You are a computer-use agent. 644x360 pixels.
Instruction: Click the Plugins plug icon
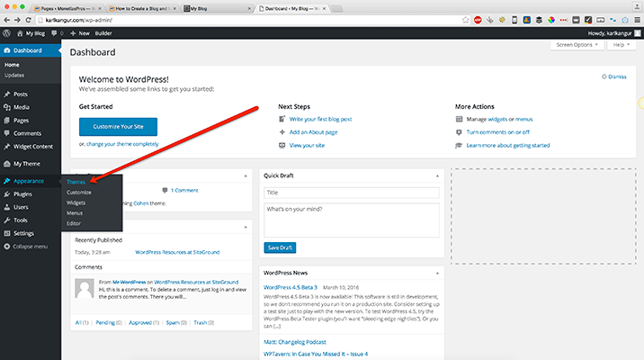(x=7, y=193)
